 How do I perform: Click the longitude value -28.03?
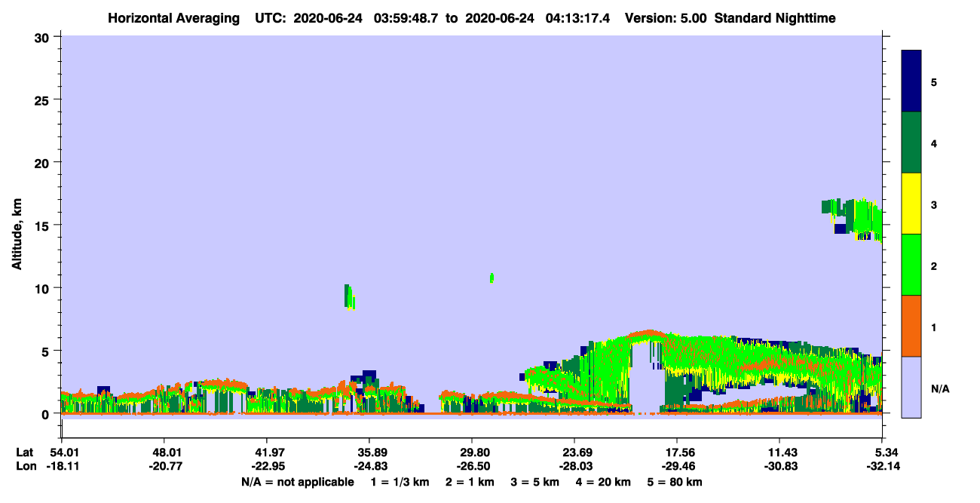pos(574,466)
